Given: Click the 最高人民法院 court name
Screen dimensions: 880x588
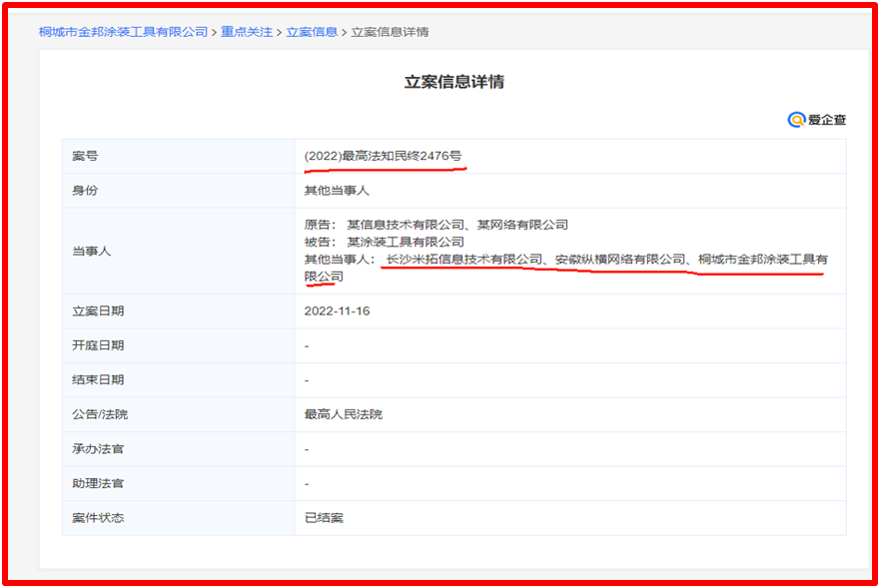Looking at the screenshot, I should pos(343,414).
